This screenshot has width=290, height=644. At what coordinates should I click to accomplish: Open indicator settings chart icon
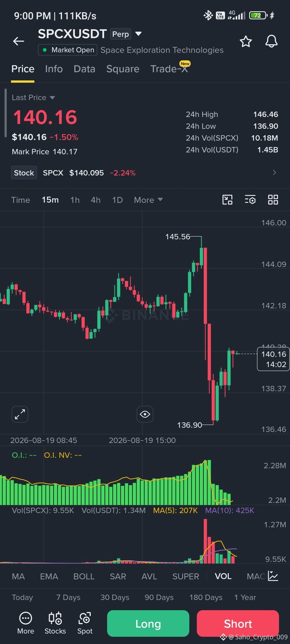273,576
